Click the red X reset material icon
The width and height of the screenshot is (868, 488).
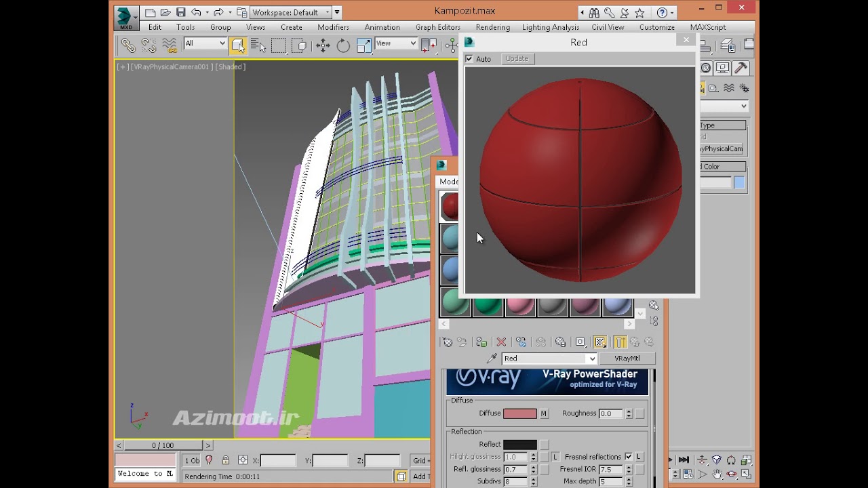click(501, 342)
